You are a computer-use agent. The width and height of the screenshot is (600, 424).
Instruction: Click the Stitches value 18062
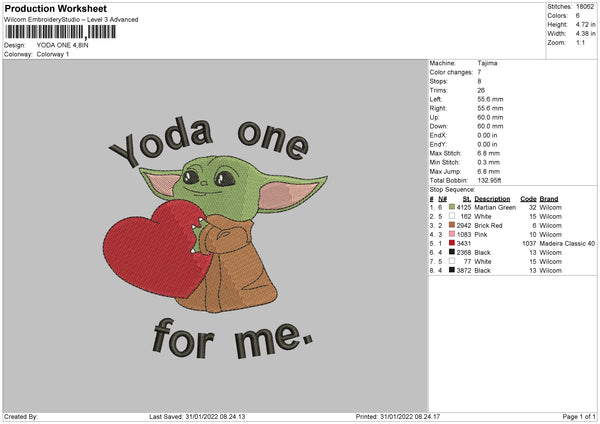[585, 7]
